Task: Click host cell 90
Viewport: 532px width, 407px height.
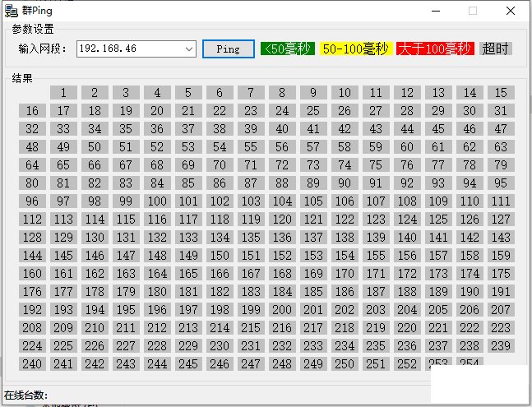Action: click(345, 183)
